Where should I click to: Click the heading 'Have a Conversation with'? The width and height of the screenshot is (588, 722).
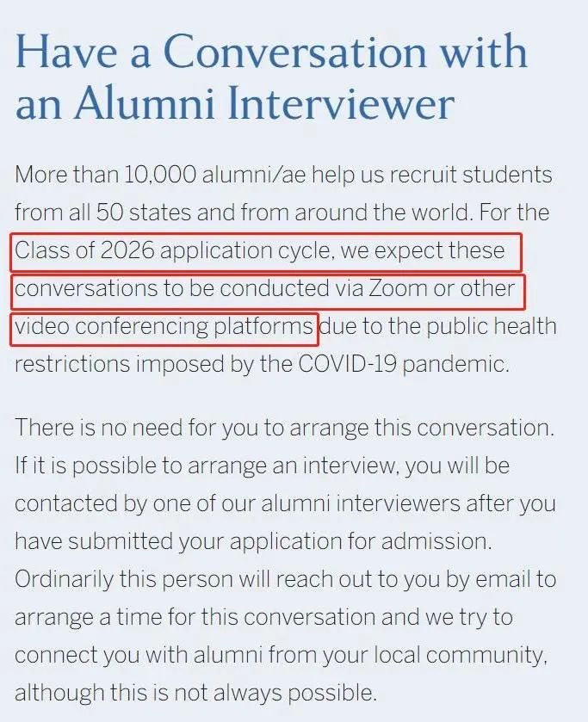[x=271, y=52]
